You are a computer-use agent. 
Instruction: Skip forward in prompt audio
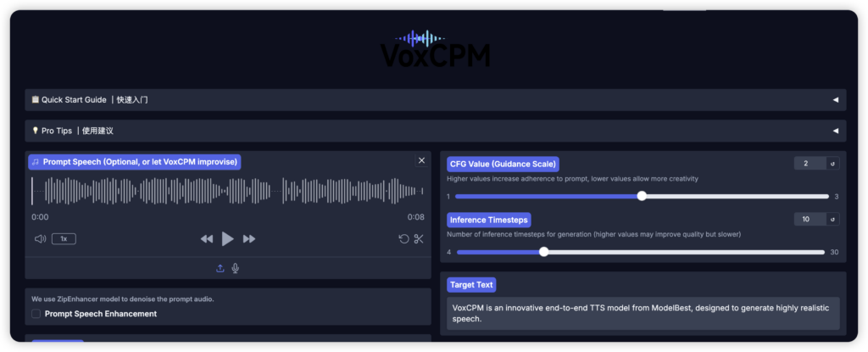249,239
